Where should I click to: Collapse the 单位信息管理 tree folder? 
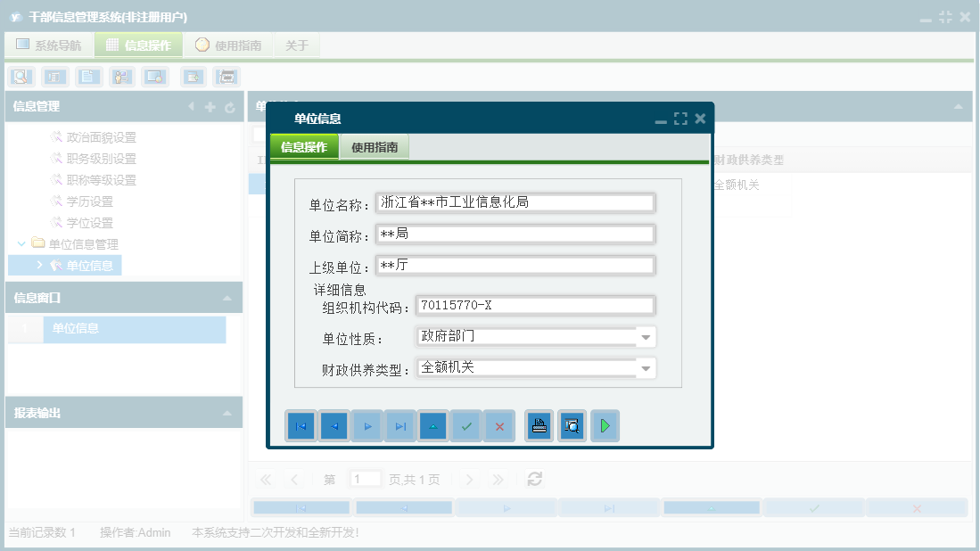coord(21,243)
